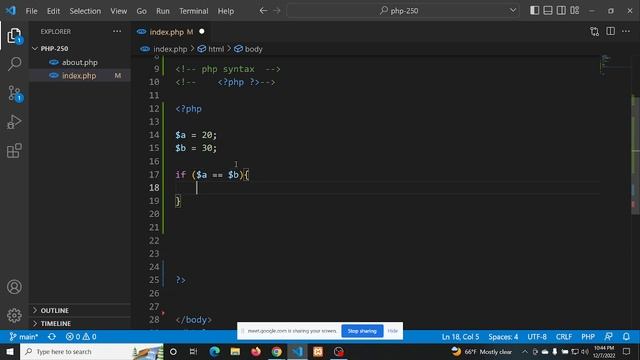The height and width of the screenshot is (360, 640).
Task: Toggle Primary Side Bar visibility
Action: click(x=534, y=11)
